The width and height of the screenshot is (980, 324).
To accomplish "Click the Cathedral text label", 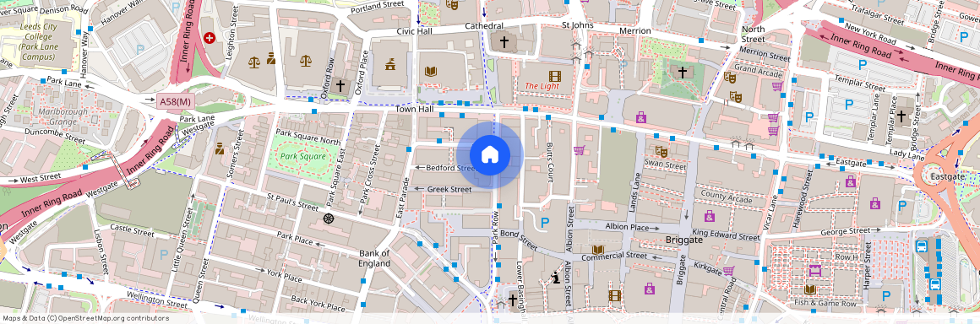I will [x=484, y=26].
